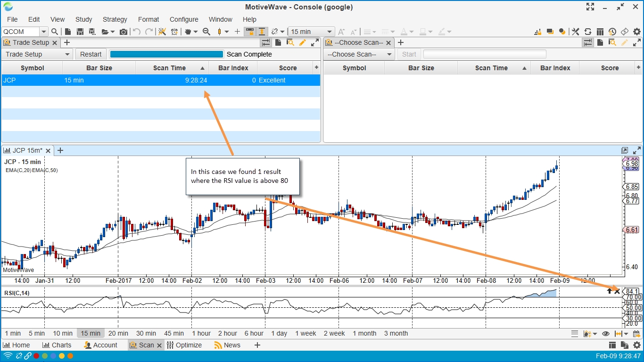Click the zoom out magnifier icon
The image size is (644, 362).
point(206,32)
